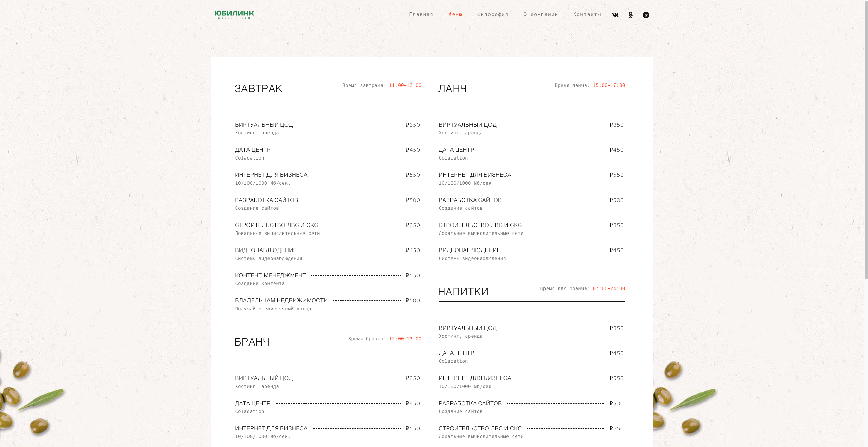The image size is (868, 447).
Task: Open the О компании page
Action: coord(541,14)
